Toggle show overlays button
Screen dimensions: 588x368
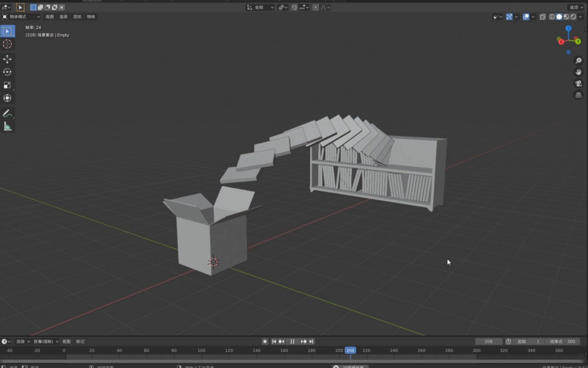526,17
